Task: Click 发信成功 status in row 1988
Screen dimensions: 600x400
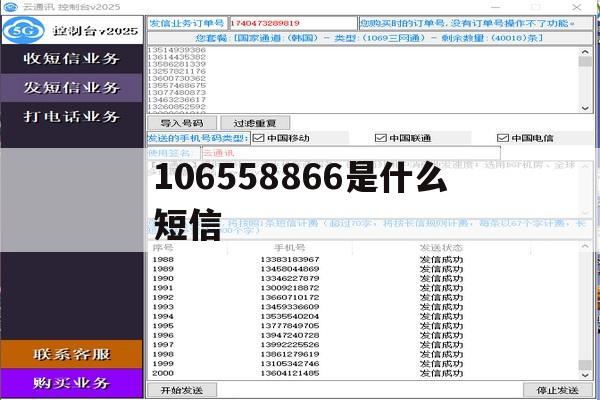Action: [x=441, y=260]
